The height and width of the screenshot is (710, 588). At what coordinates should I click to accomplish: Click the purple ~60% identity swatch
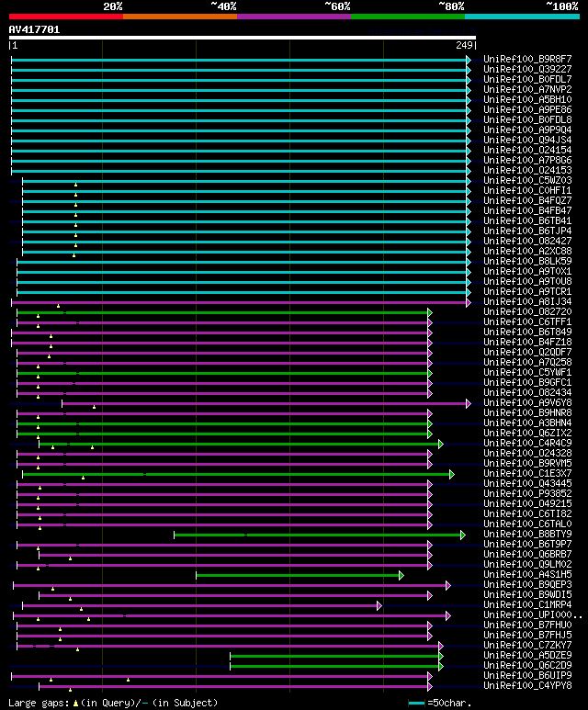(x=294, y=17)
